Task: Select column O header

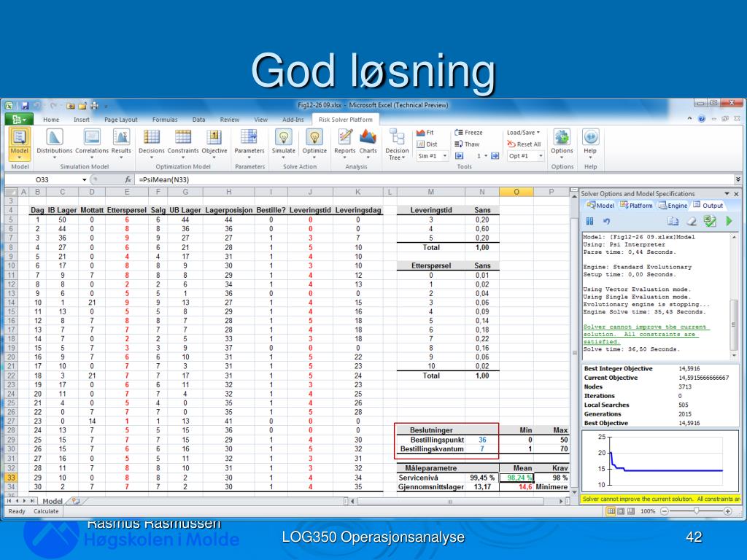Action: (x=516, y=192)
